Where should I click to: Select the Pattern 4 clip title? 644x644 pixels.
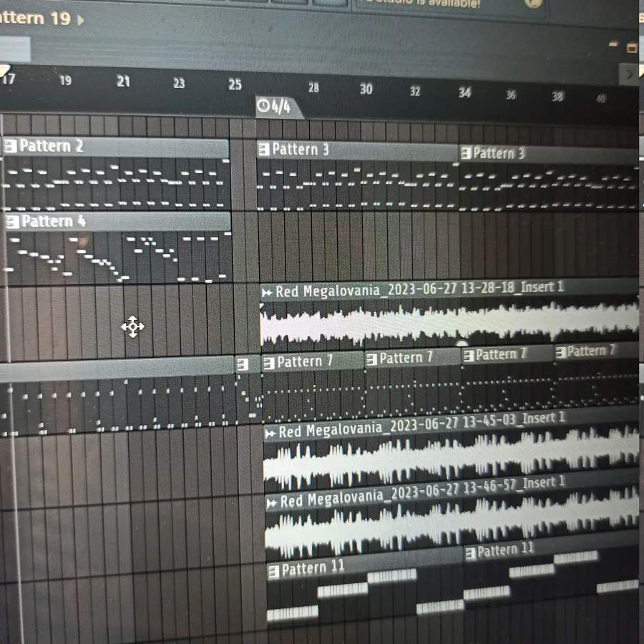click(x=54, y=221)
